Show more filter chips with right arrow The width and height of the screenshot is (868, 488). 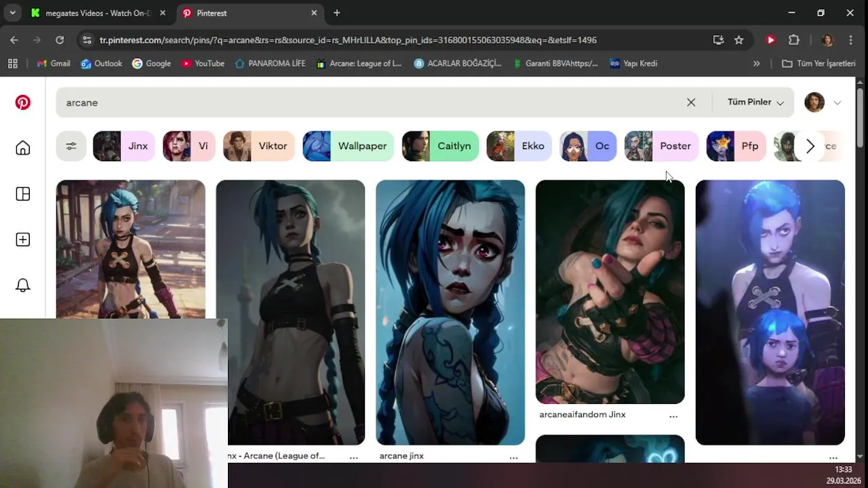[810, 146]
